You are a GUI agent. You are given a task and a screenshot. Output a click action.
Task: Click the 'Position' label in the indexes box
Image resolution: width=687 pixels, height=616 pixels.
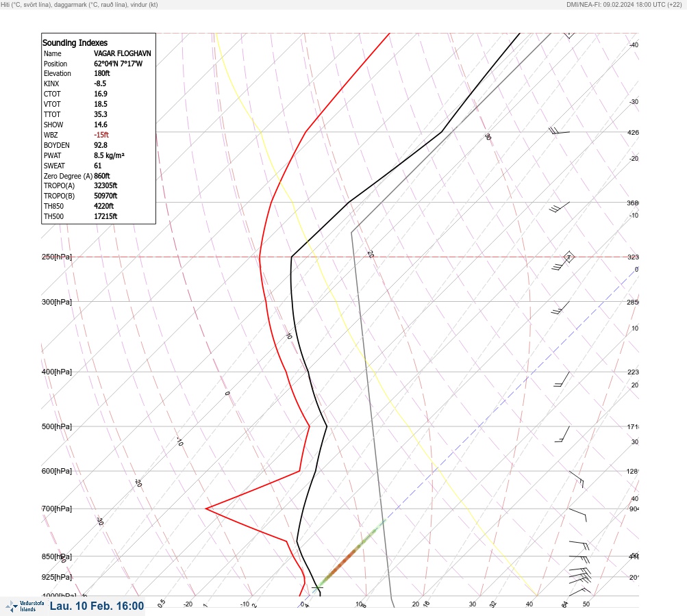coord(55,64)
